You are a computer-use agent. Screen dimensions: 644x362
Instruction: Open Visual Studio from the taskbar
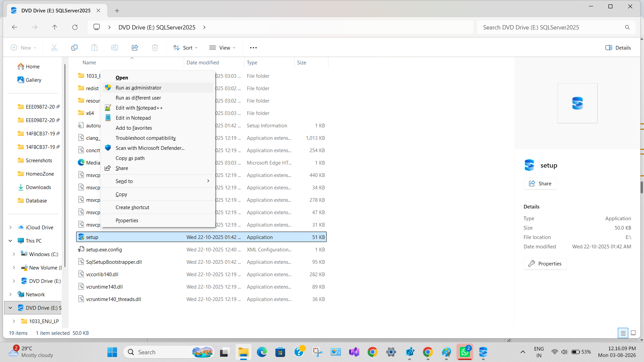(x=354, y=352)
